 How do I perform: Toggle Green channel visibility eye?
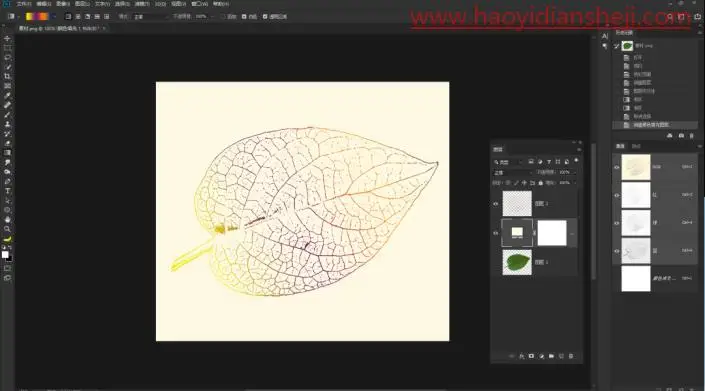point(616,223)
